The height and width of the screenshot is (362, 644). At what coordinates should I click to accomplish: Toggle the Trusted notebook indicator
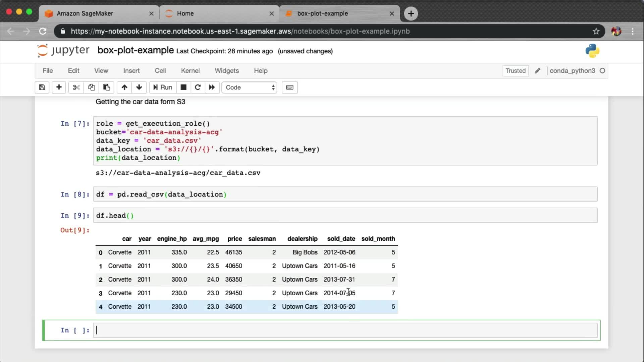tap(515, 71)
